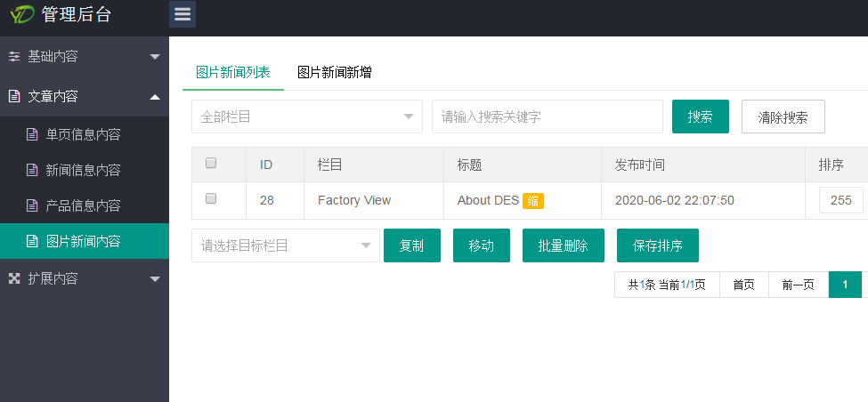Open 新闻信息内容 in sidebar

pyautogui.click(x=85, y=170)
